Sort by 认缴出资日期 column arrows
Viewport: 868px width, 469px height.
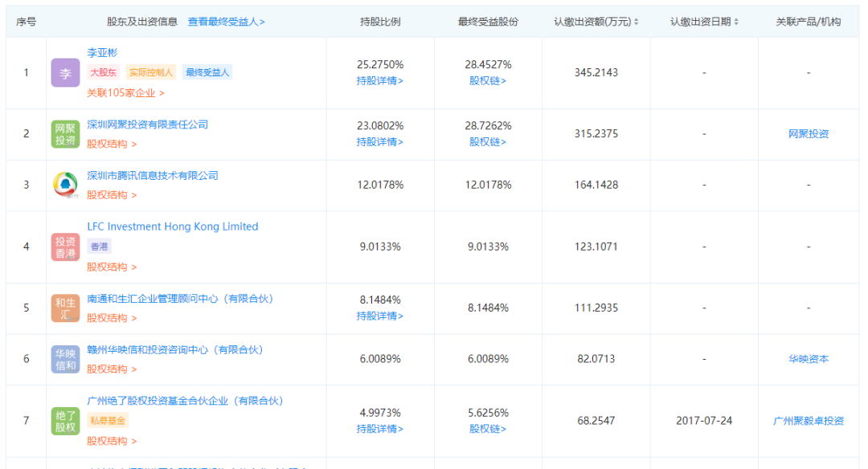[736, 22]
